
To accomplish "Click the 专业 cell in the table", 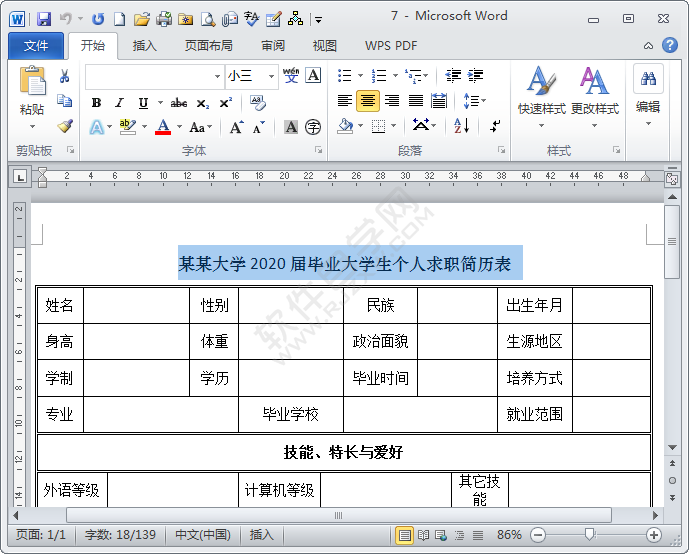I will click(59, 414).
